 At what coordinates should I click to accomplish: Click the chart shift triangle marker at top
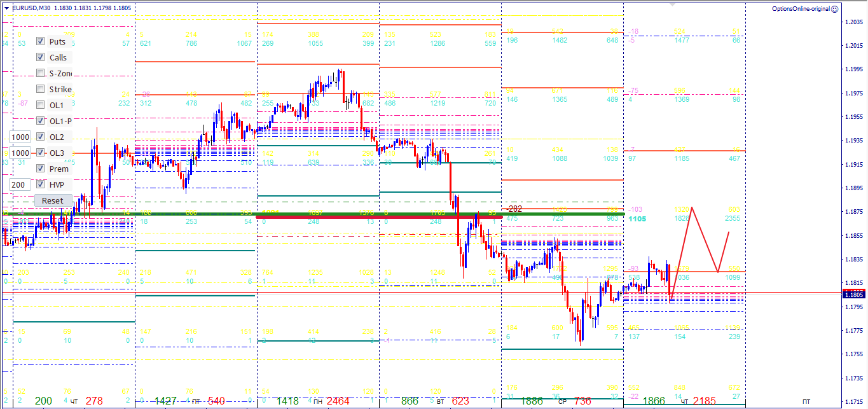point(673,4)
